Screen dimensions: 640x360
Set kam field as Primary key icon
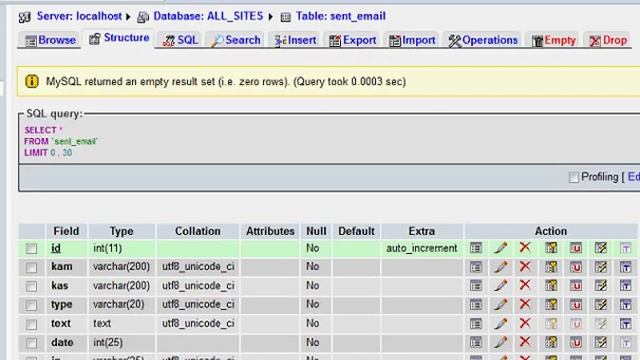[551, 267]
